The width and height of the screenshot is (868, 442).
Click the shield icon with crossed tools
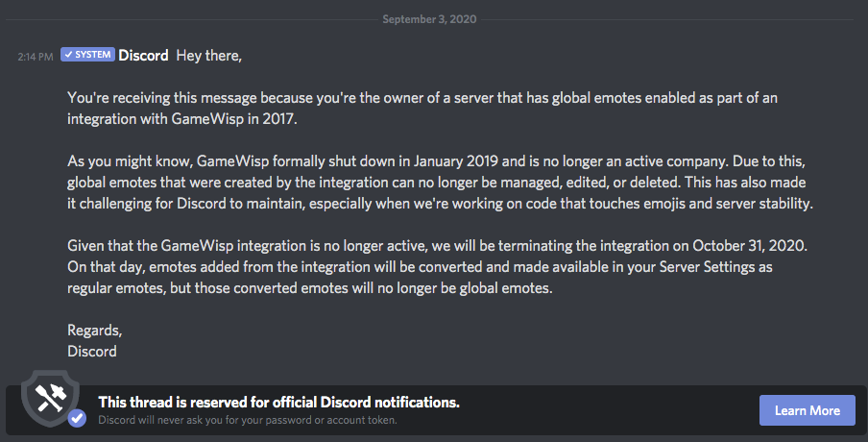48,395
